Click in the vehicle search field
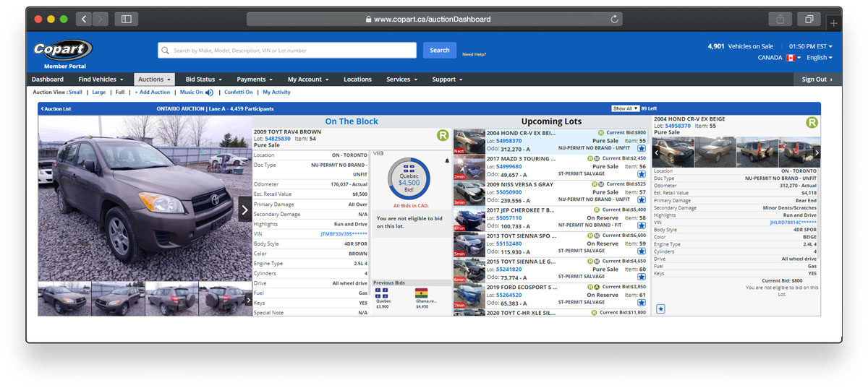 287,51
